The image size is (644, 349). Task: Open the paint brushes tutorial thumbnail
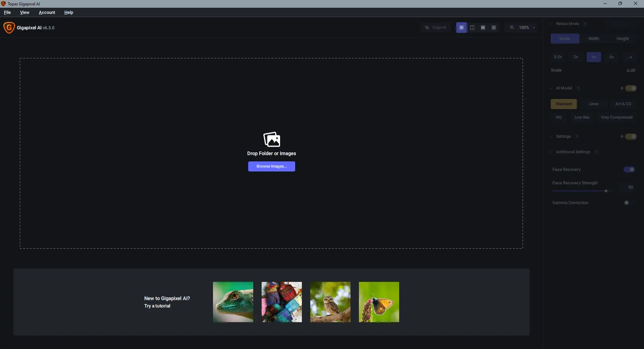point(282,302)
